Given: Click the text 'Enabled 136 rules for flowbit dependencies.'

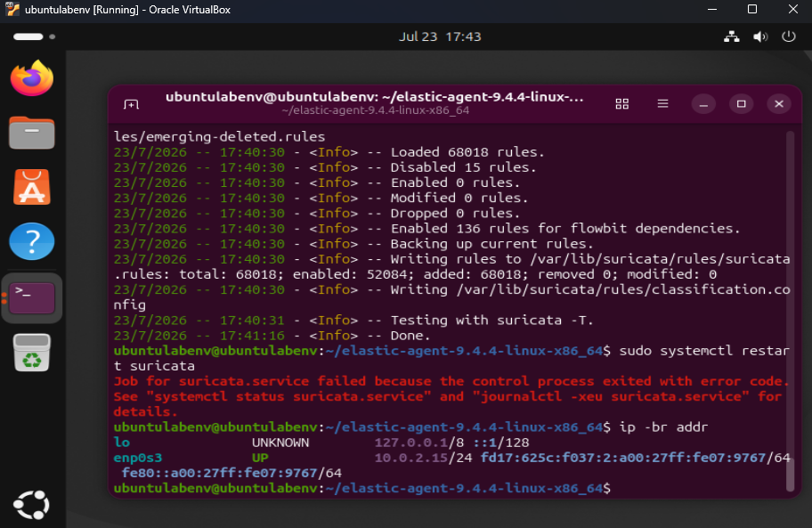Looking at the screenshot, I should (565, 228).
